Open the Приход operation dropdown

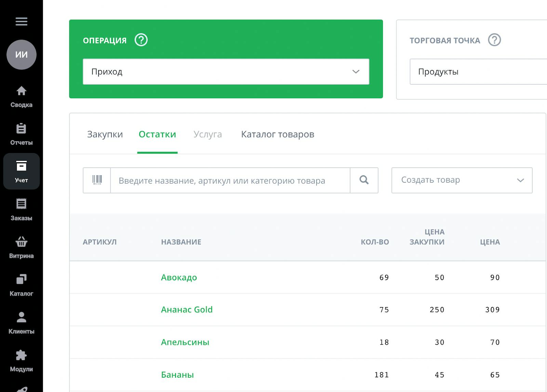coord(226,72)
